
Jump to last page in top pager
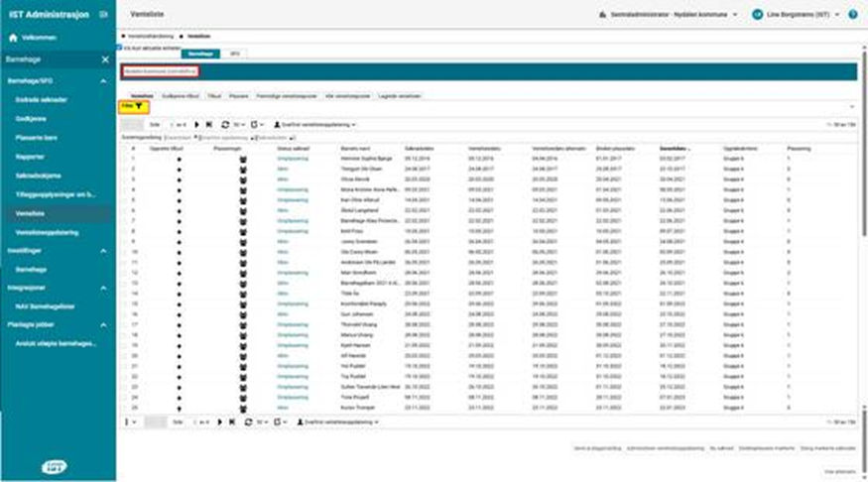pos(208,125)
